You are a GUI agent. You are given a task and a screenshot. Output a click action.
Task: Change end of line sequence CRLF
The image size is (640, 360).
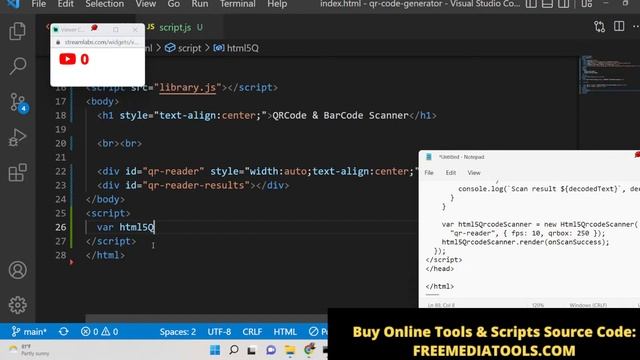coord(252,332)
